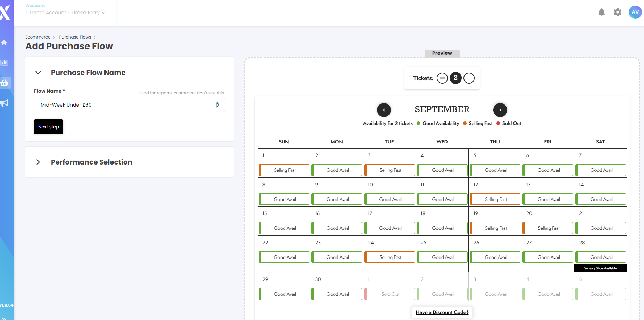This screenshot has height=320, width=644.
Task: Collapse the Purchase Flow Name section
Action: point(38,73)
